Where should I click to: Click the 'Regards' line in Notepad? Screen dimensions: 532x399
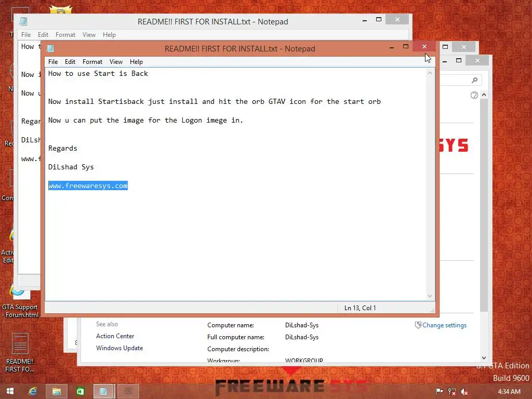pyautogui.click(x=63, y=148)
